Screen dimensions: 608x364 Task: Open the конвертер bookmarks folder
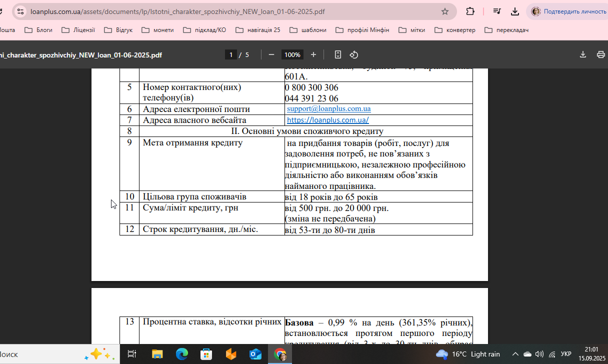tap(455, 30)
